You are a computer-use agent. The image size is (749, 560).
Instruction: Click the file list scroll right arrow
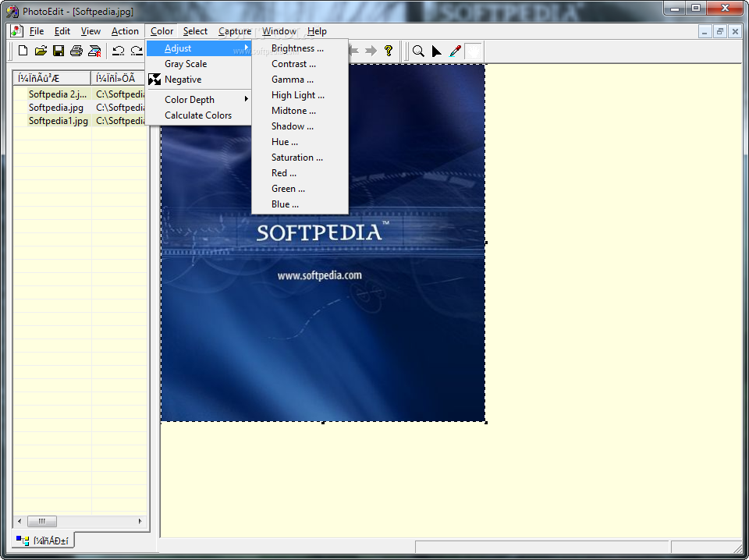140,521
